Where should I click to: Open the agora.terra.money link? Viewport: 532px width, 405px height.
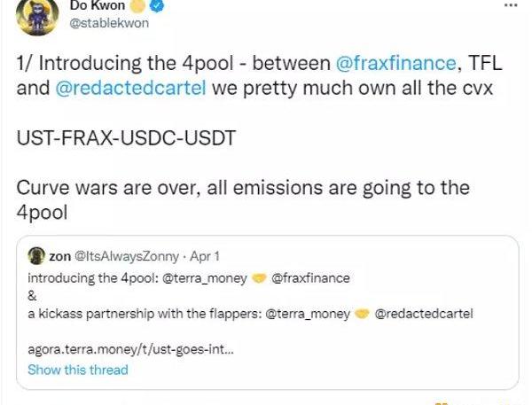(x=130, y=349)
